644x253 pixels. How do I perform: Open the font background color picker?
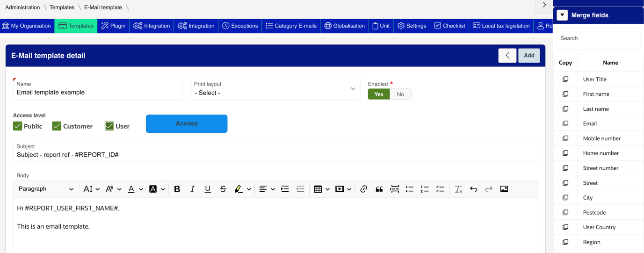point(157,189)
